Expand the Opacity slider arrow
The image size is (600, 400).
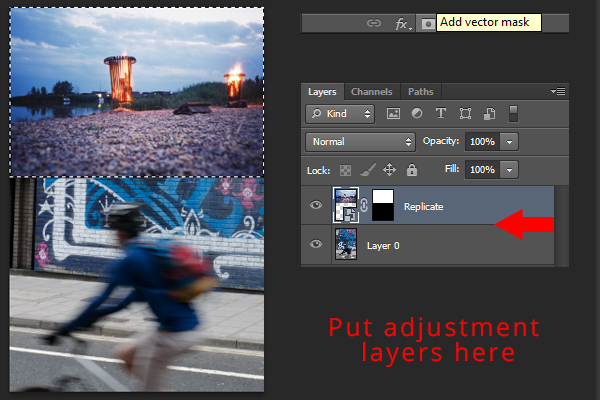(509, 142)
